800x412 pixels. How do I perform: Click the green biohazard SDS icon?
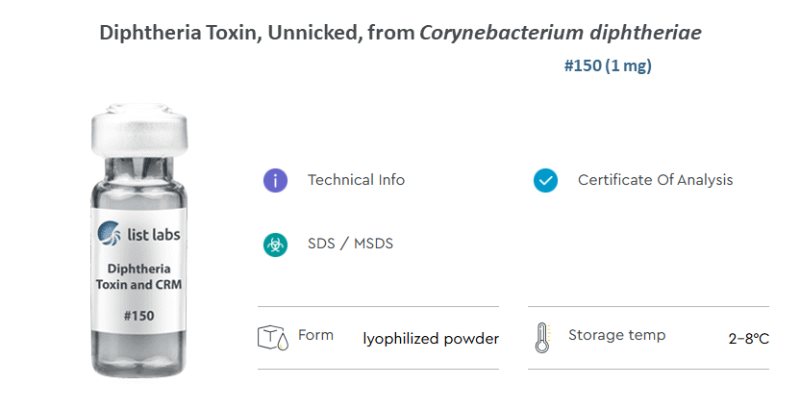(x=276, y=244)
